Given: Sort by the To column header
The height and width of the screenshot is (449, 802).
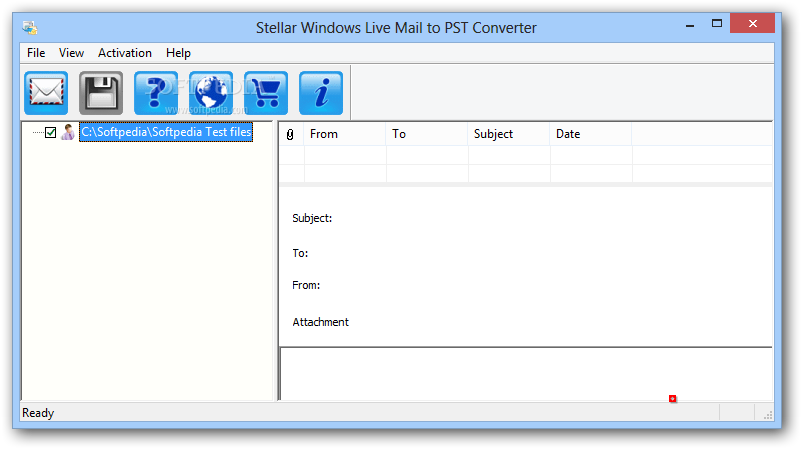Looking at the screenshot, I should point(427,134).
